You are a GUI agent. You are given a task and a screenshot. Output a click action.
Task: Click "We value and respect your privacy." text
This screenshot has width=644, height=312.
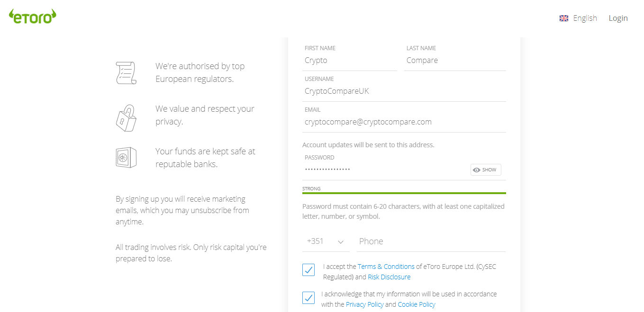click(x=205, y=115)
